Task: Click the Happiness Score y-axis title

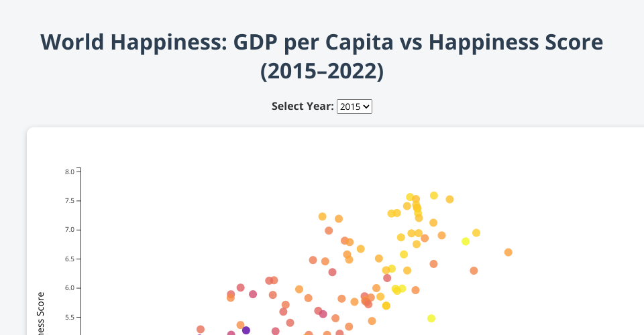Action: tap(41, 315)
